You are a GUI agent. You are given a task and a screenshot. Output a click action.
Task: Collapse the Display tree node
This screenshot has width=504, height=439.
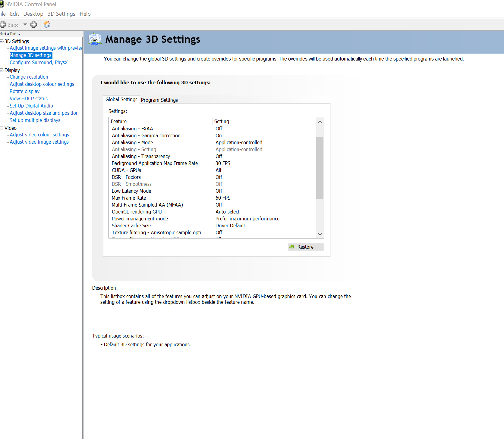(2, 70)
